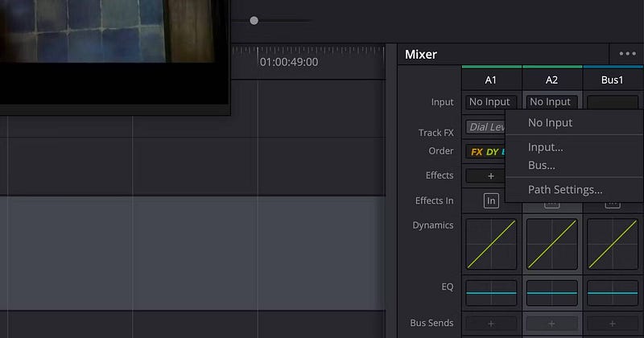Open the A1 Dynamics graph
Viewport: 644px width, 338px height.
(491, 244)
